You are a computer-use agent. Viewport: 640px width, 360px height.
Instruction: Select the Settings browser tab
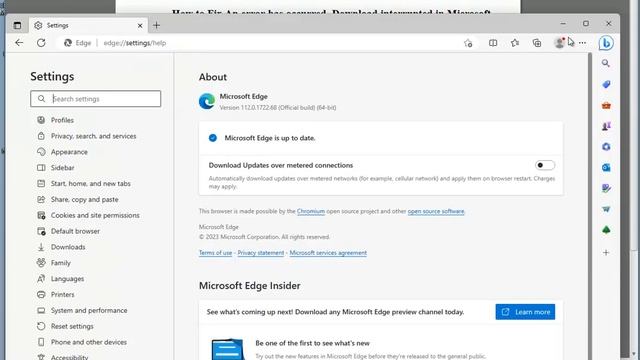pos(89,25)
